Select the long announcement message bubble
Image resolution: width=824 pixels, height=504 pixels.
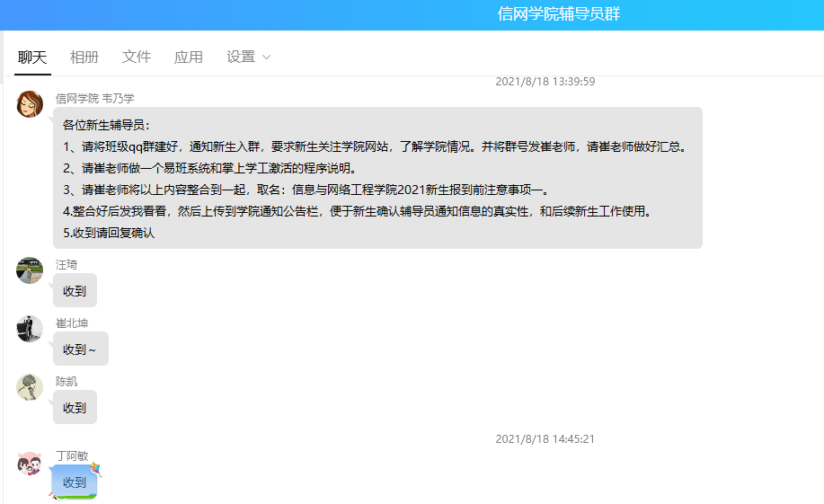pyautogui.click(x=377, y=178)
